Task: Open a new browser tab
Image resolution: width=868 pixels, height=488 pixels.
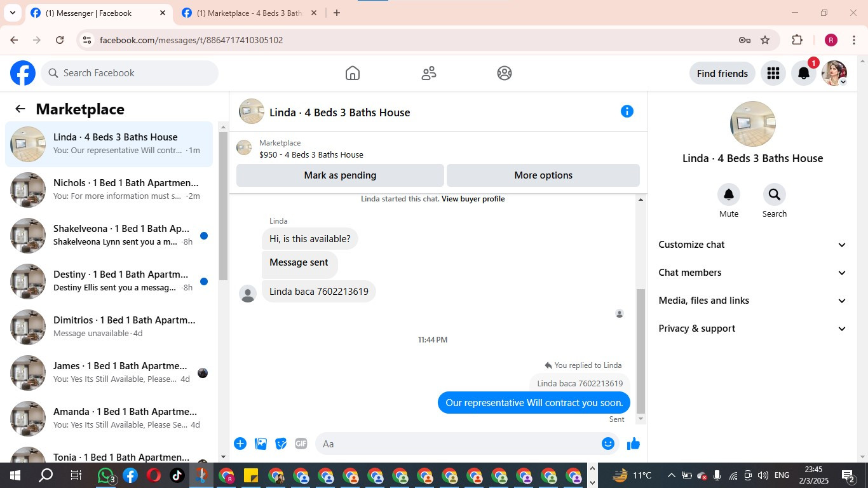Action: coord(337,13)
